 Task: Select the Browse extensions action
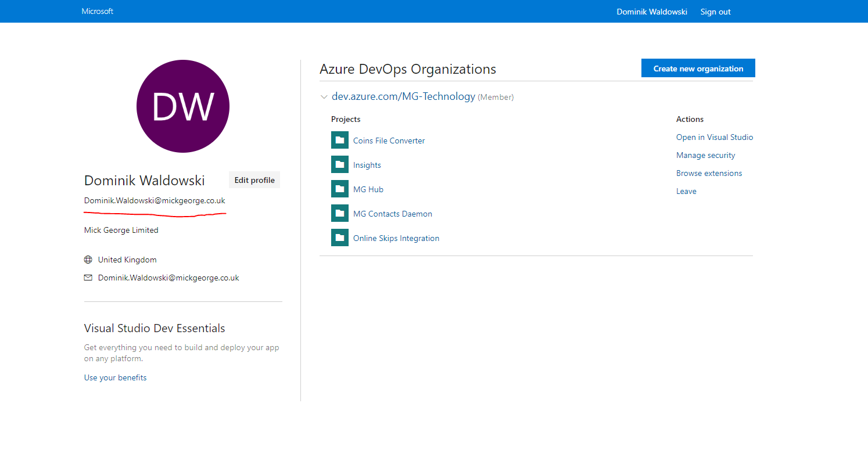click(709, 173)
